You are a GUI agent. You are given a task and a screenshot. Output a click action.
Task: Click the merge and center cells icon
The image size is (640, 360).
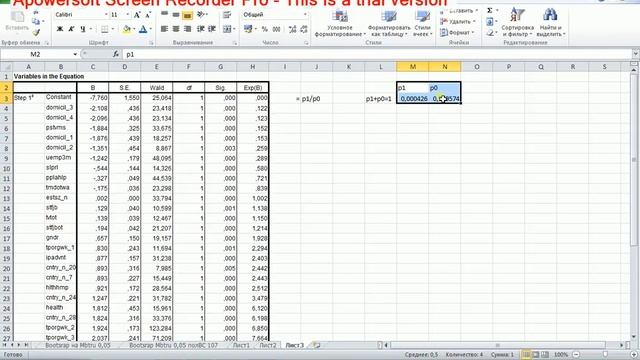(226, 29)
